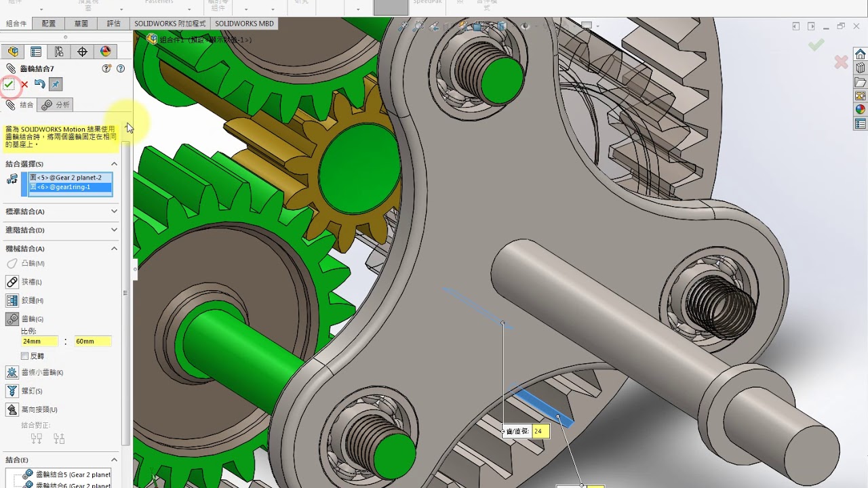
Task: Click the panel splitter handle on the left pane
Action: pyautogui.click(x=135, y=268)
